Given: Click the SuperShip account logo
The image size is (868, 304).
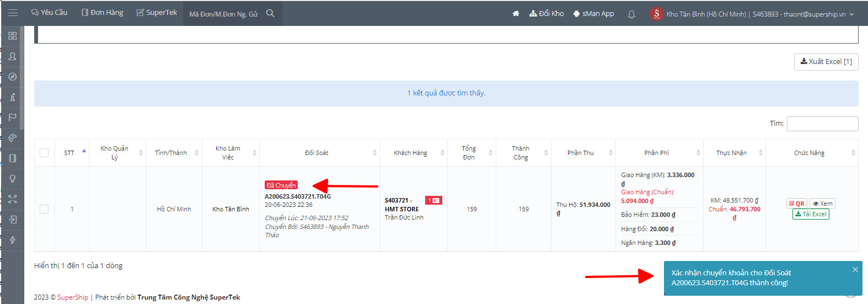Looking at the screenshot, I should coord(656,14).
